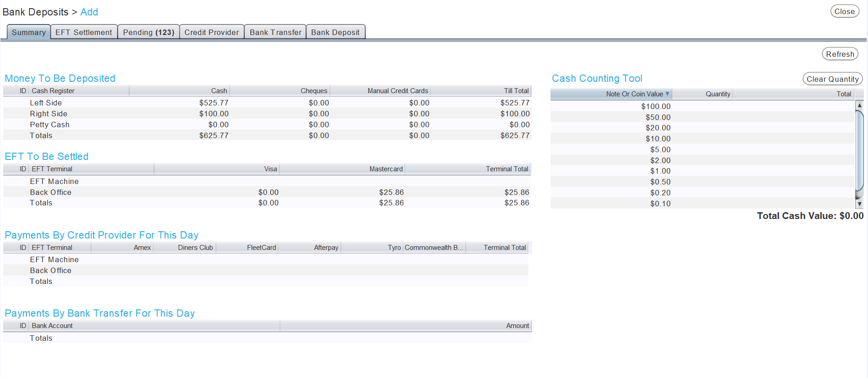Click the Money To Be Deposited heading
Screen dimensions: 868x378
(x=60, y=78)
